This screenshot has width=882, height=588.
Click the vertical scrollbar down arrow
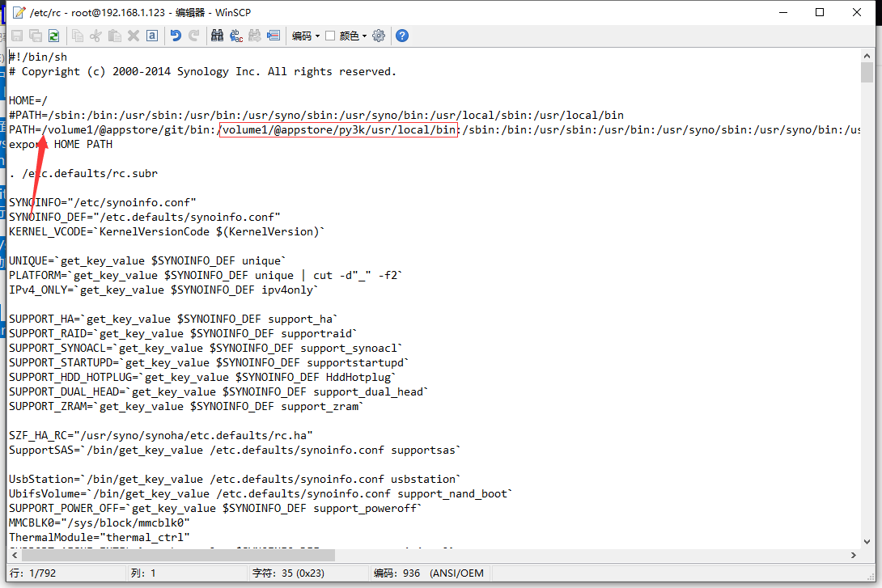[867, 542]
